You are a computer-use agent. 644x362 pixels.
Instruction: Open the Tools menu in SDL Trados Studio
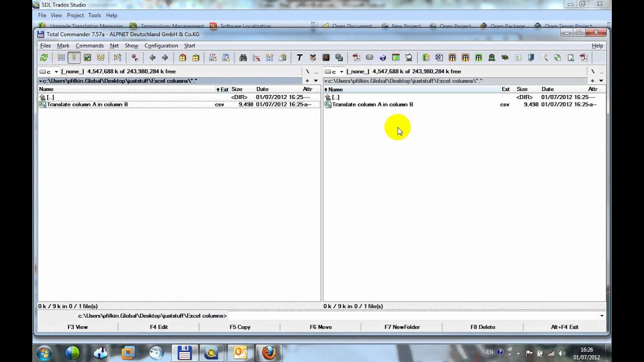95,16
